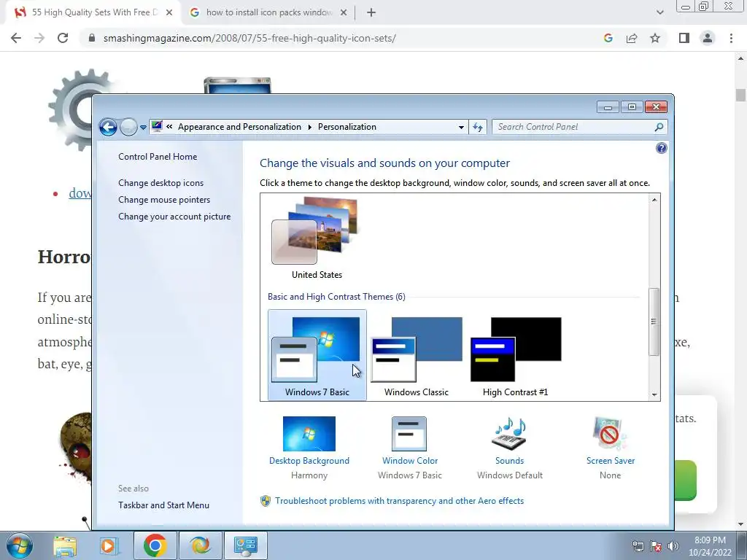747x560 pixels.
Task: Open a new Chrome tab
Action: 371,13
